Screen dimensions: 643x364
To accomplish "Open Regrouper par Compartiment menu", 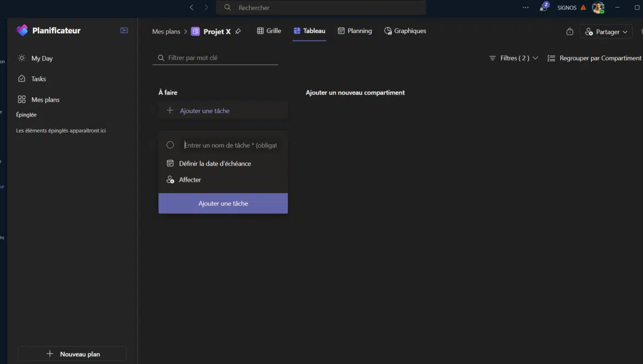I will pos(595,58).
